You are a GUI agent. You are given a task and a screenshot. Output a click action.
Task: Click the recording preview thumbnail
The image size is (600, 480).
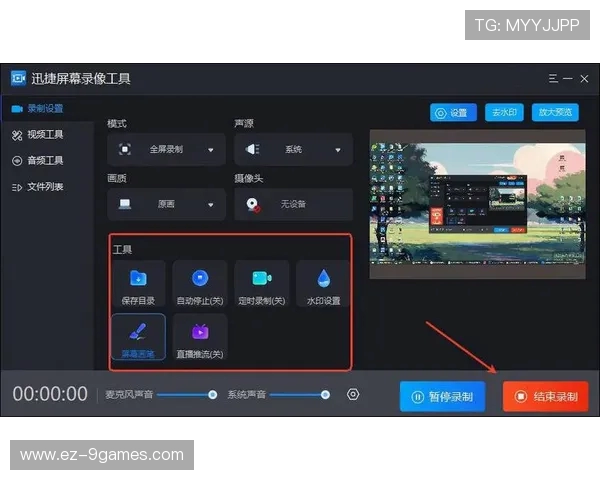point(477,204)
